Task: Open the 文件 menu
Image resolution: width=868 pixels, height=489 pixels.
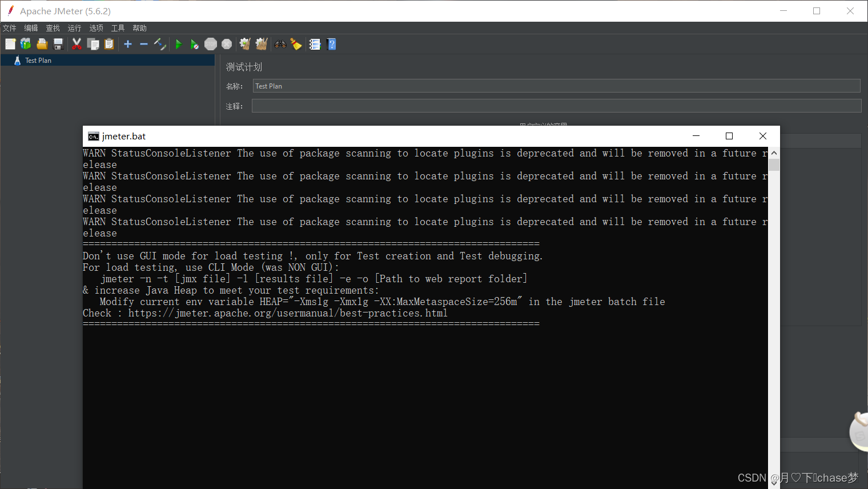Action: (9, 28)
